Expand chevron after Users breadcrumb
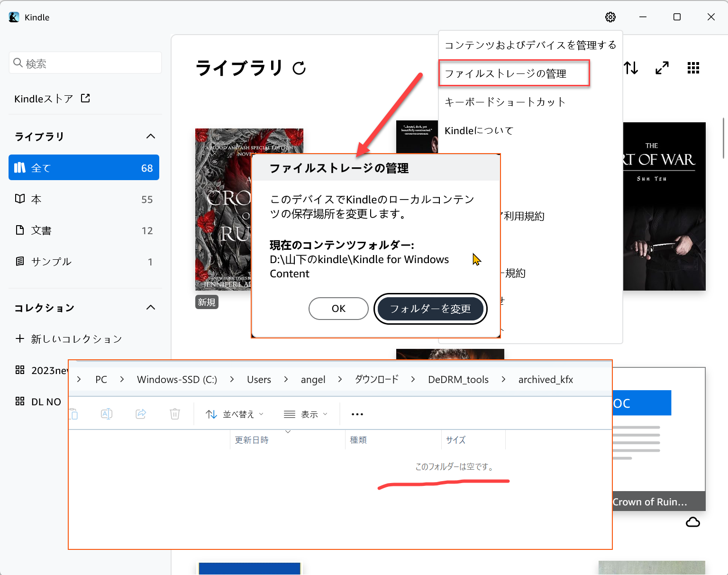The height and width of the screenshot is (575, 728). [x=286, y=380]
